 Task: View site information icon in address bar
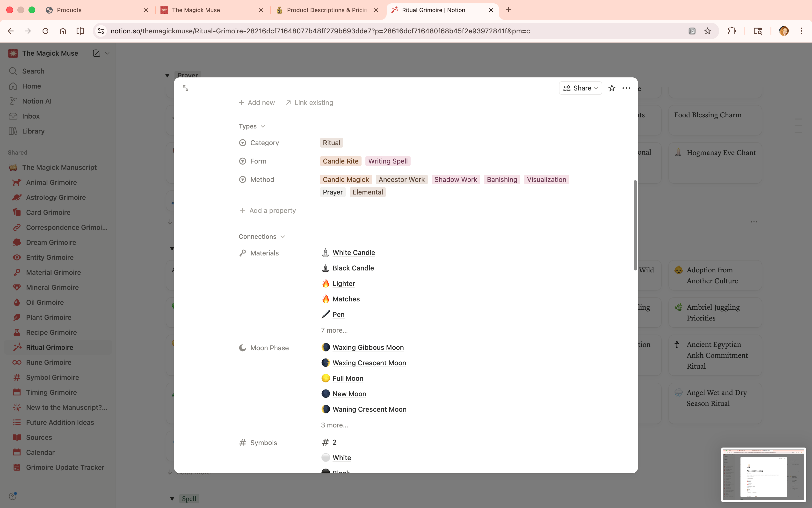tap(101, 31)
